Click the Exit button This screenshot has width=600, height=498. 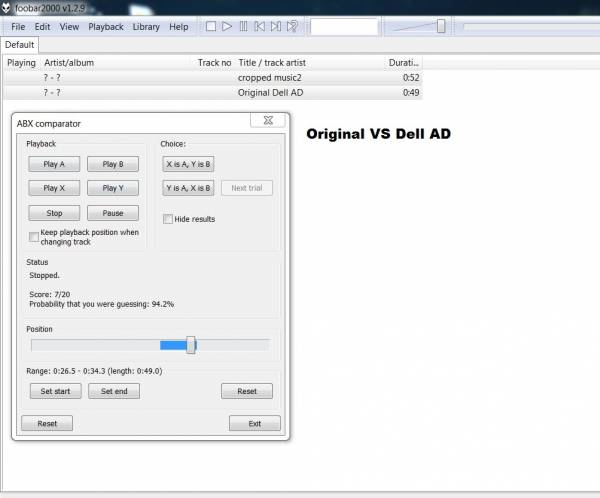click(255, 423)
